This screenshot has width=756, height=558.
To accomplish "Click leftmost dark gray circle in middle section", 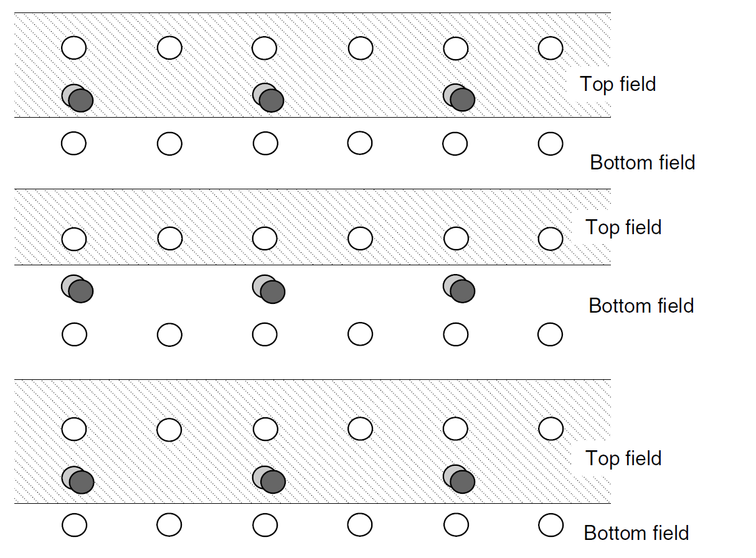I will click(x=81, y=291).
